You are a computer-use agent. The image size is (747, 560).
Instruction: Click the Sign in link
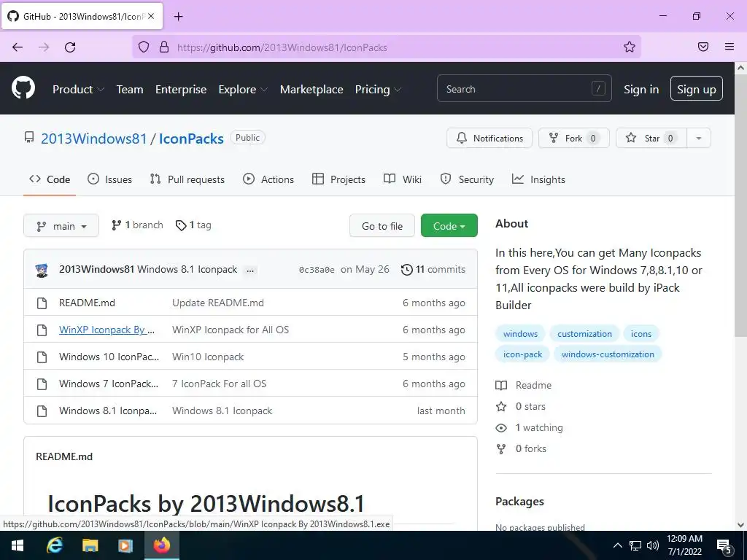coord(641,89)
